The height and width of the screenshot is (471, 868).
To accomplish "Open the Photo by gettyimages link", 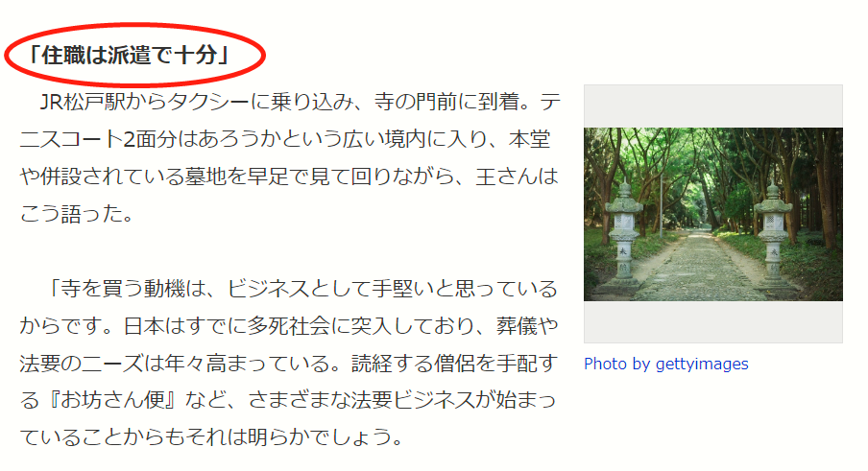I will coord(666,364).
